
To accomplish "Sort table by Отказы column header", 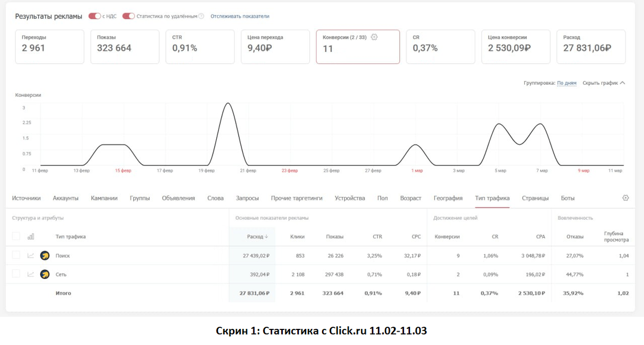I will coord(575,237).
